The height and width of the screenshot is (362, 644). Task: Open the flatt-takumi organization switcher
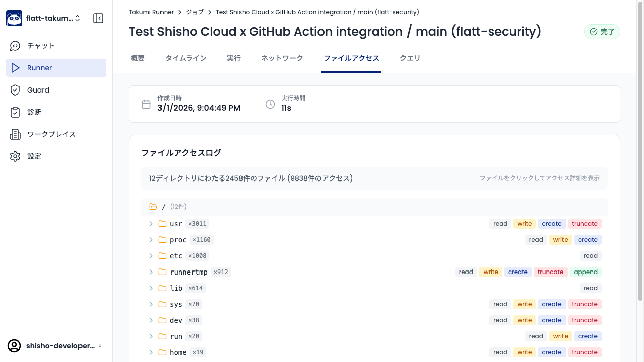pos(53,18)
